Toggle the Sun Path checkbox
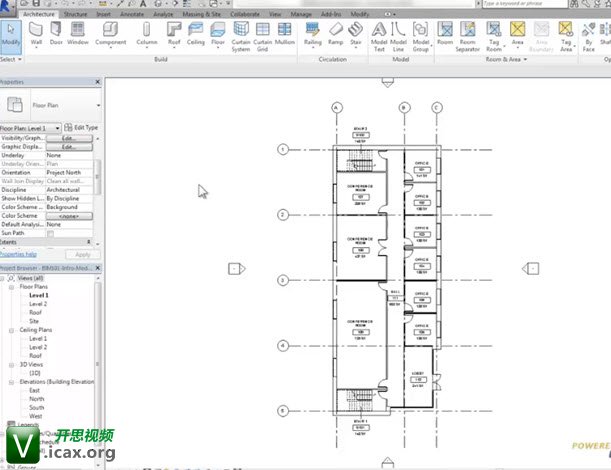The width and height of the screenshot is (611, 470). 50,233
